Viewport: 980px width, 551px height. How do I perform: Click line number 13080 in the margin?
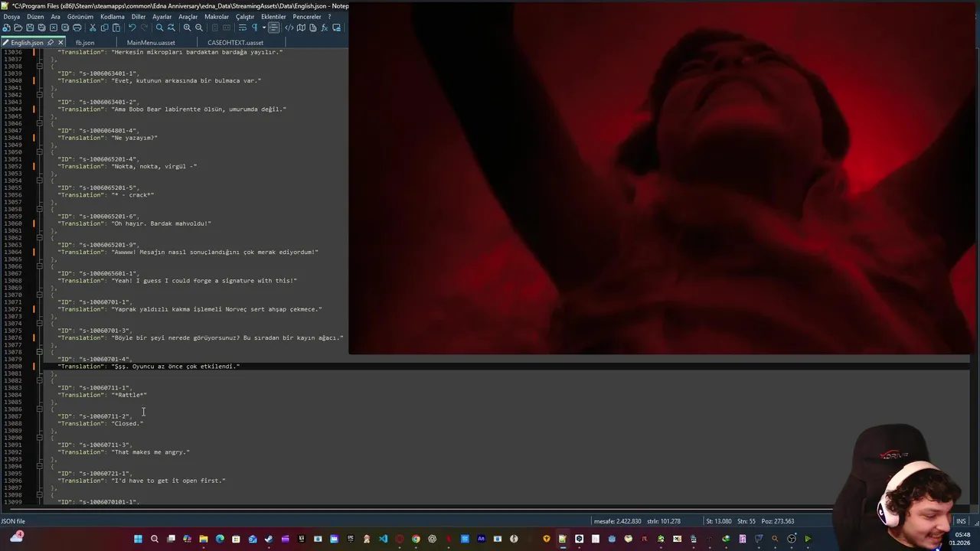pos(12,367)
